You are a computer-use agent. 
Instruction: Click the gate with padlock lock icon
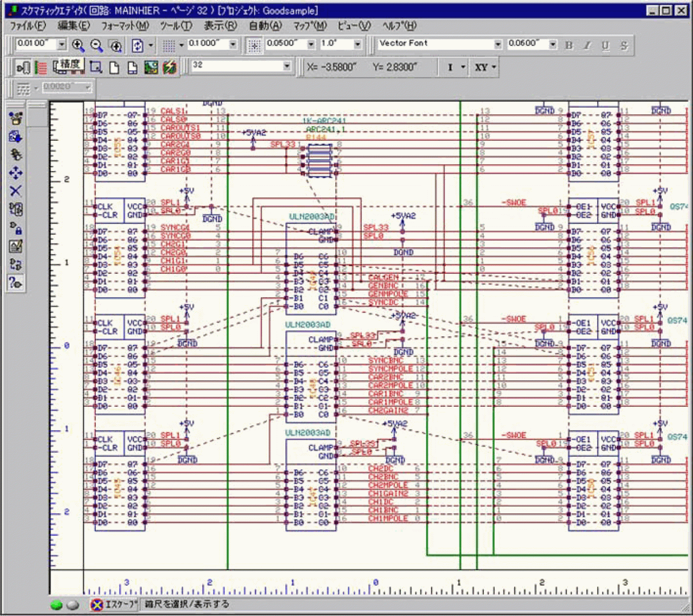click(16, 228)
